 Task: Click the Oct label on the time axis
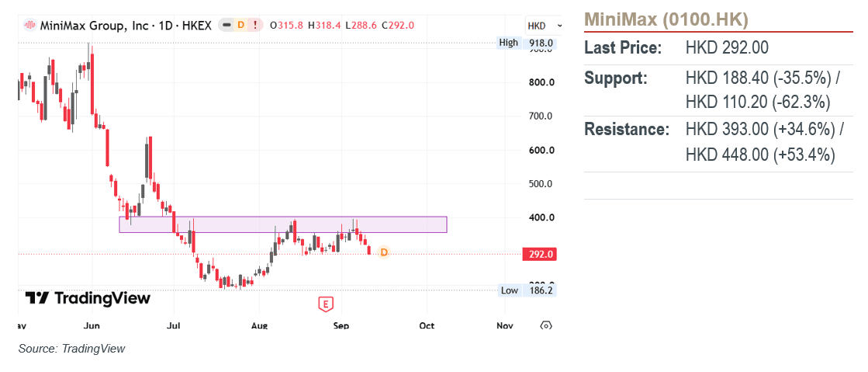427,326
